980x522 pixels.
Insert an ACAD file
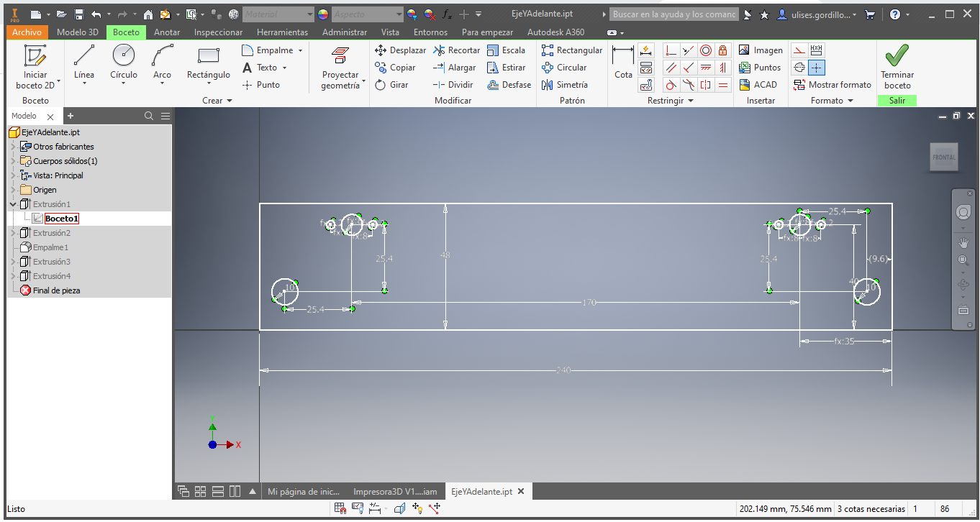[758, 85]
